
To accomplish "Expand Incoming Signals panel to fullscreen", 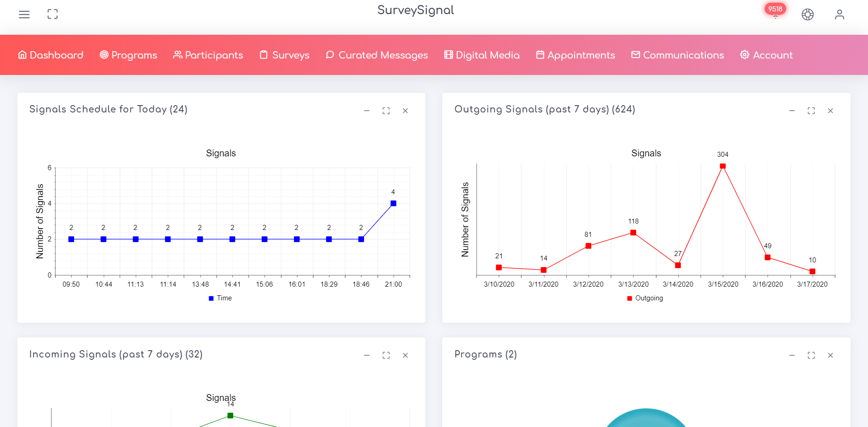I will (386, 355).
